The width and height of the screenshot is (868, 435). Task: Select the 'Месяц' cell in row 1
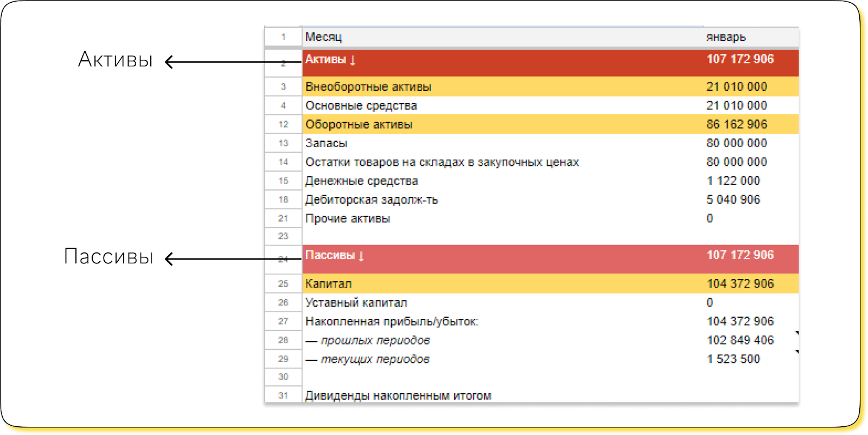[x=323, y=37]
